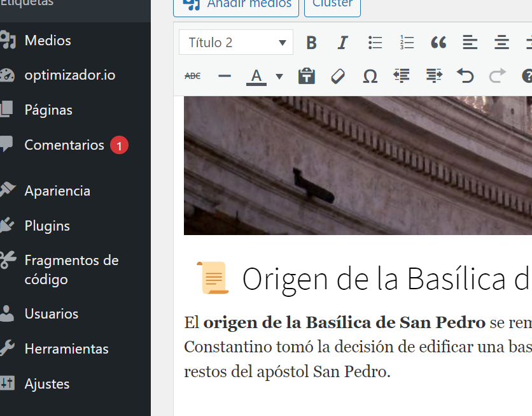Click bold text 'origen de la Basílica de San Pedro'
The width and height of the screenshot is (532, 416).
coord(344,322)
